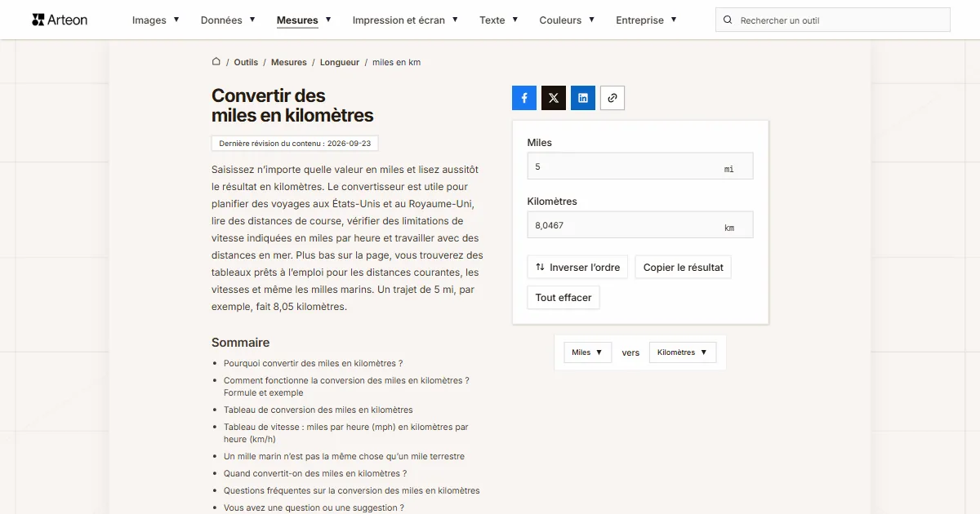Open the target unit Kilomètres dropdown

coord(683,352)
